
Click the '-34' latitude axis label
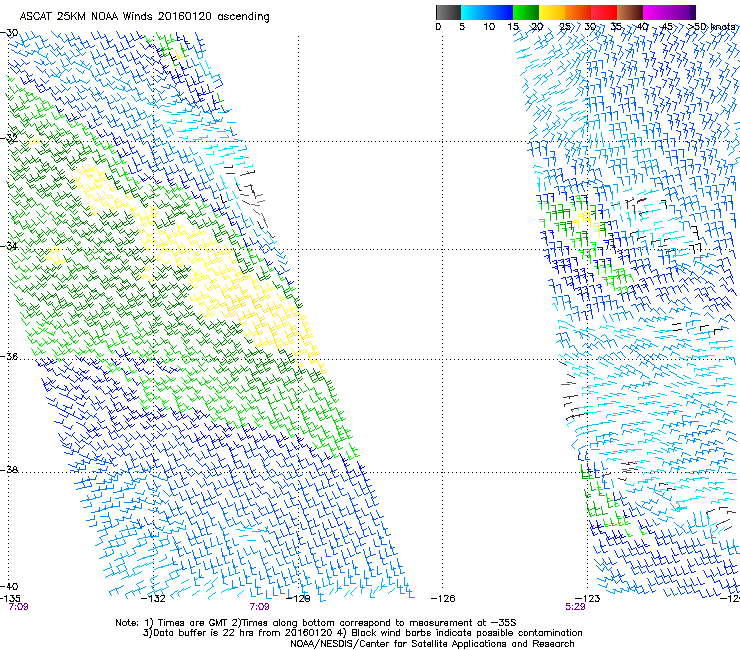[10, 246]
